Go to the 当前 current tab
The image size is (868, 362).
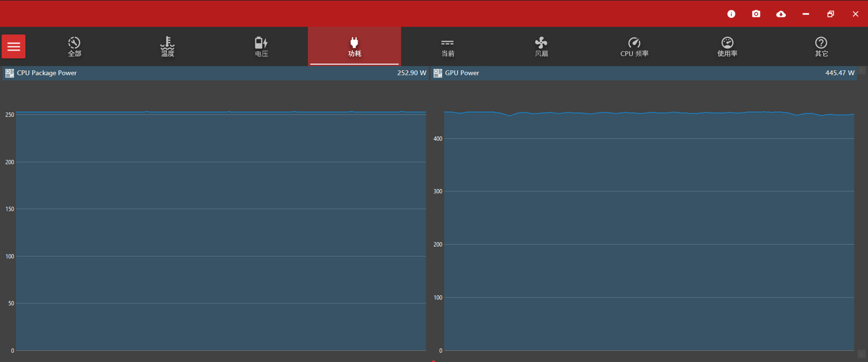coord(448,47)
